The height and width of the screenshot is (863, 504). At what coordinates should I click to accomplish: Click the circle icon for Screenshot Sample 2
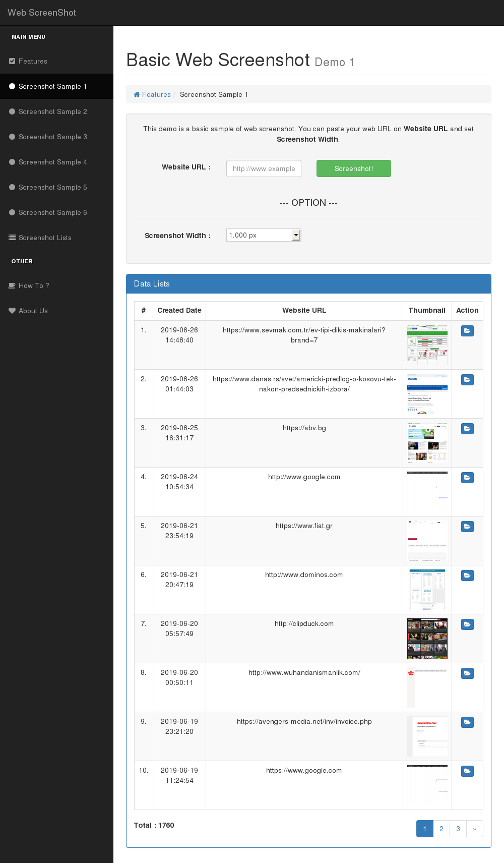(12, 111)
